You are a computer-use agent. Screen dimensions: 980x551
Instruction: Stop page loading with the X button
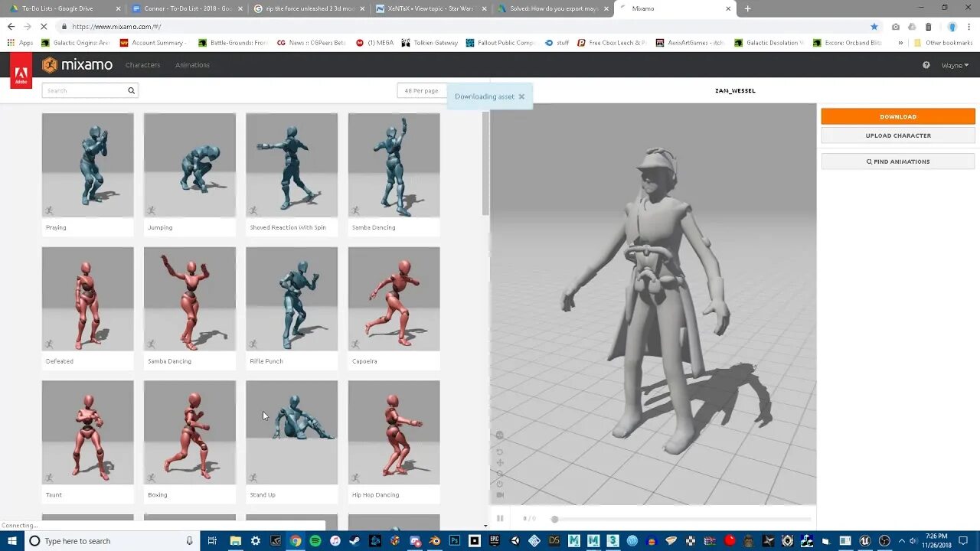click(44, 26)
